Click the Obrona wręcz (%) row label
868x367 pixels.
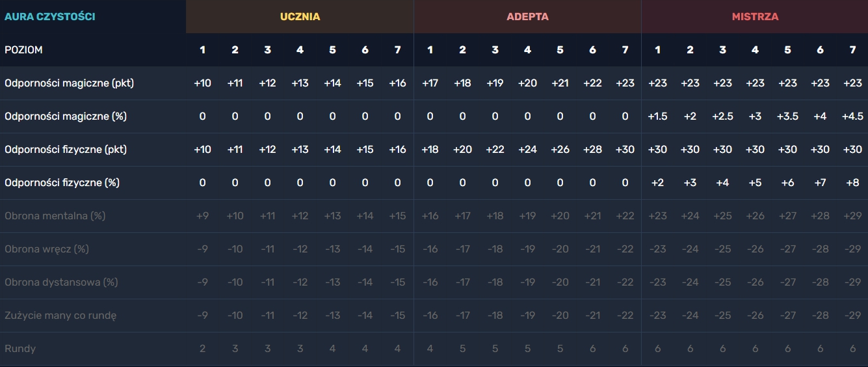[46, 249]
